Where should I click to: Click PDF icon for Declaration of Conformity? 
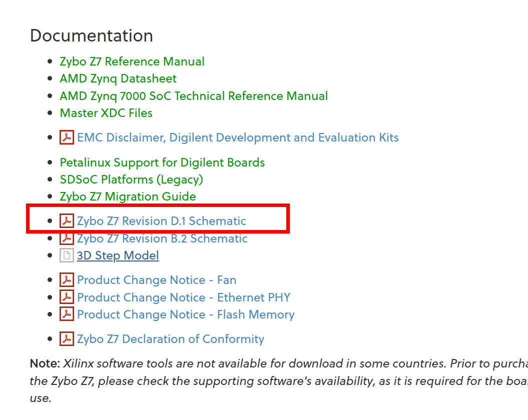coord(67,339)
